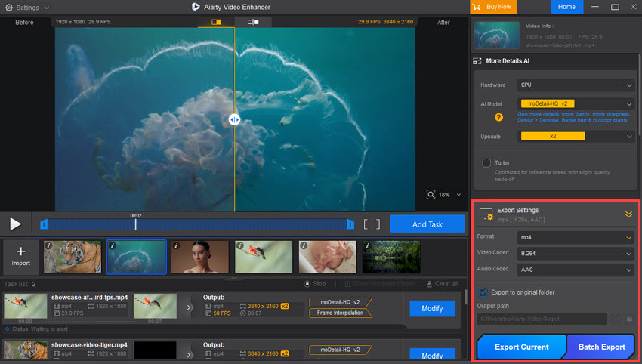Click the task list divider handle

[234, 279]
